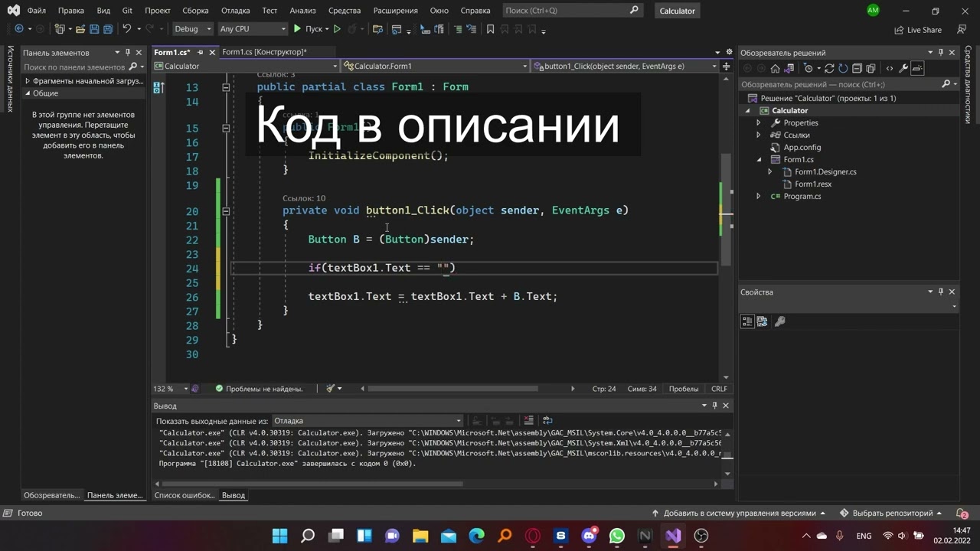The width and height of the screenshot is (980, 551).
Task: Click the Live Share button
Action: 918,30
